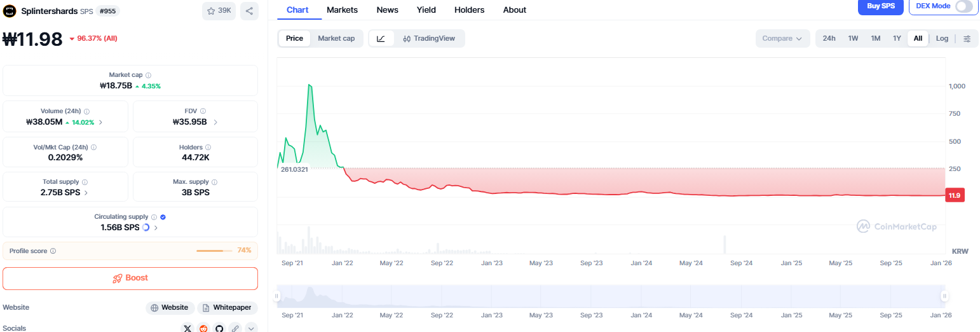
Task: Click the 3B SPS max supply value
Action: coord(195,192)
